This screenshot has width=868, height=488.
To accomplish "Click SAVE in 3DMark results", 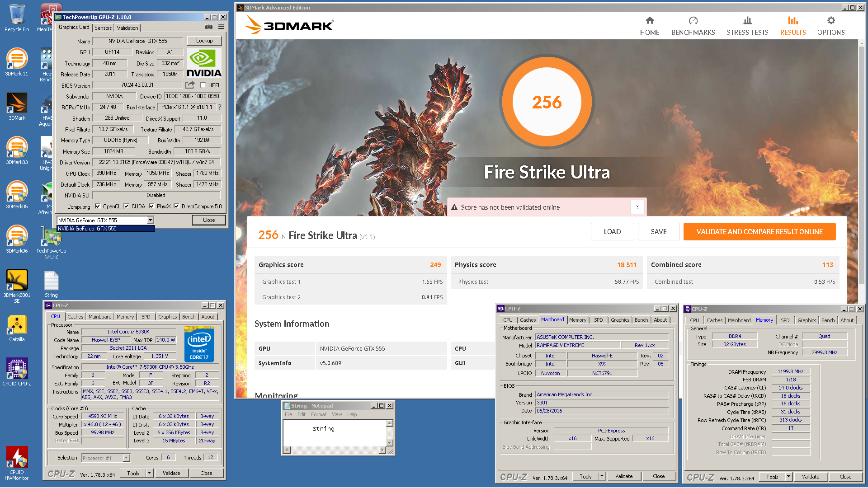I will (x=659, y=231).
